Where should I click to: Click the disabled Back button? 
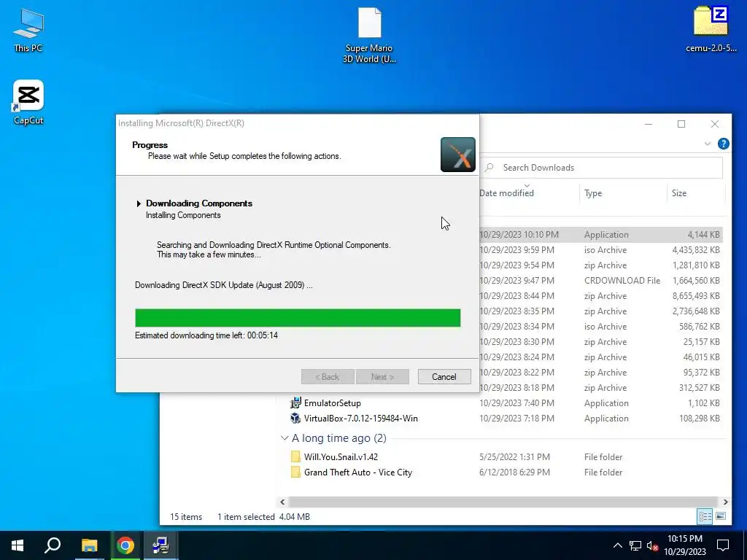(x=328, y=377)
